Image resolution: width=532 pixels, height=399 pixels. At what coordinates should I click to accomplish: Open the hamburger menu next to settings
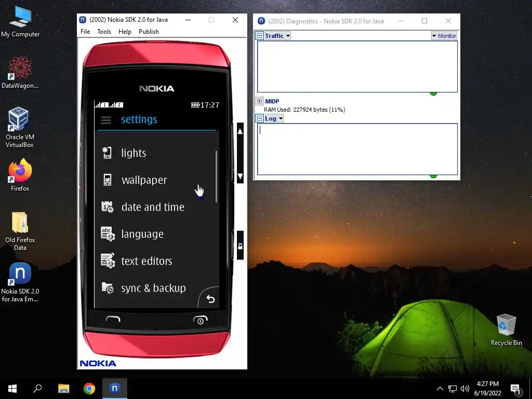106,120
